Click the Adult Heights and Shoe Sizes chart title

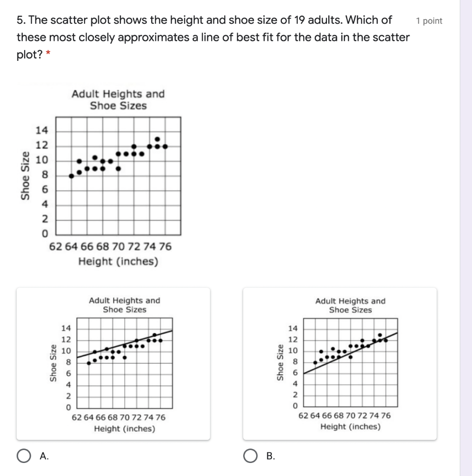117,99
